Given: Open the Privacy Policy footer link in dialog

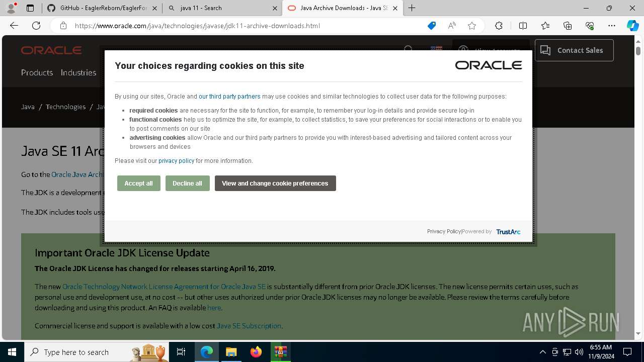Looking at the screenshot, I should [x=444, y=231].
